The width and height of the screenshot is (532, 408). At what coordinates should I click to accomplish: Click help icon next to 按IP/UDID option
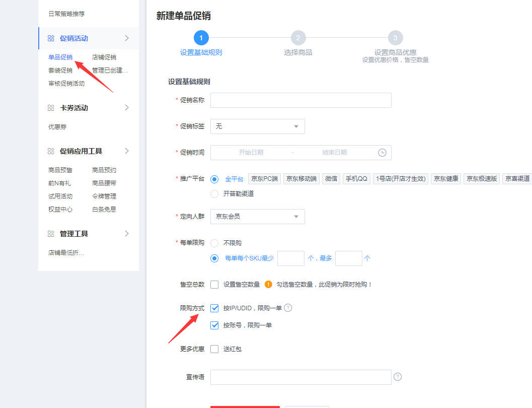point(288,308)
